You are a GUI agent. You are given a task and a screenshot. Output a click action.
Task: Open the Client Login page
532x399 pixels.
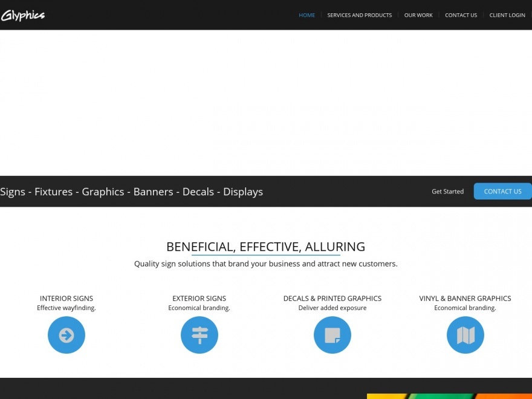pos(507,15)
